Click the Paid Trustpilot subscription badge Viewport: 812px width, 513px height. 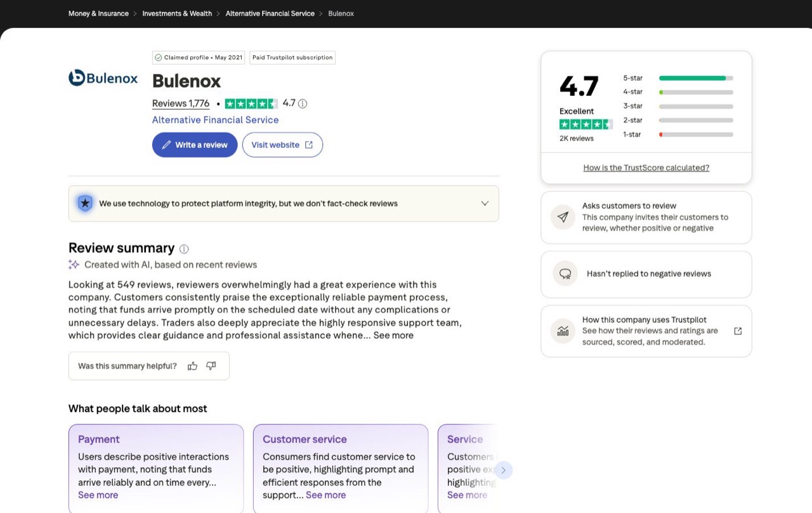tap(292, 58)
